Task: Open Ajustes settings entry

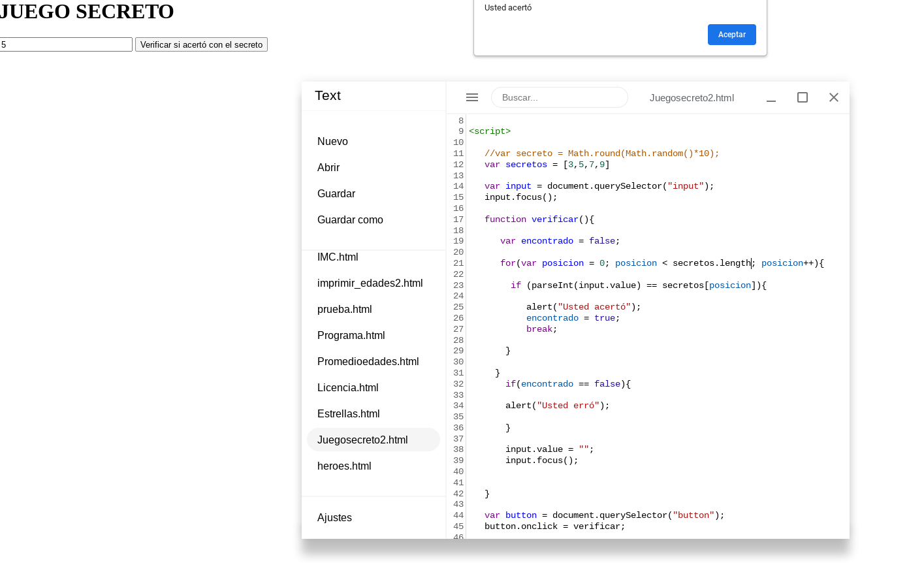Action: click(x=334, y=517)
